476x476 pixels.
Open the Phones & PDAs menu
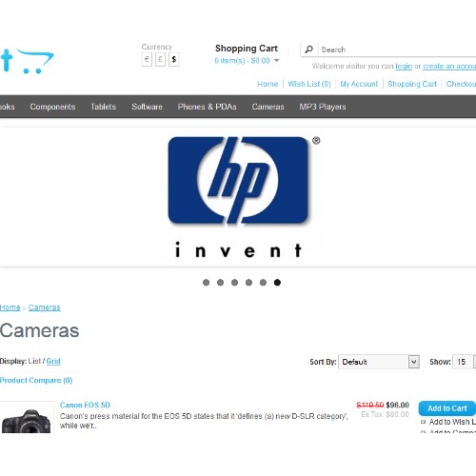pyautogui.click(x=207, y=107)
